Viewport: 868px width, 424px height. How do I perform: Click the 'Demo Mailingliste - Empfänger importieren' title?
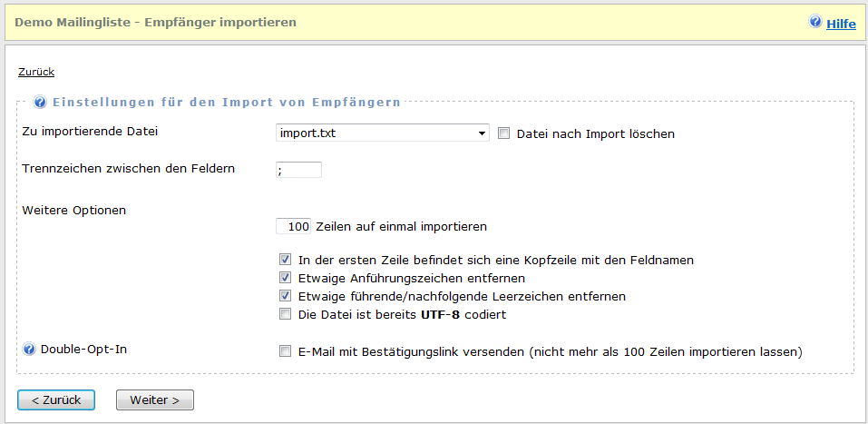pyautogui.click(x=155, y=21)
